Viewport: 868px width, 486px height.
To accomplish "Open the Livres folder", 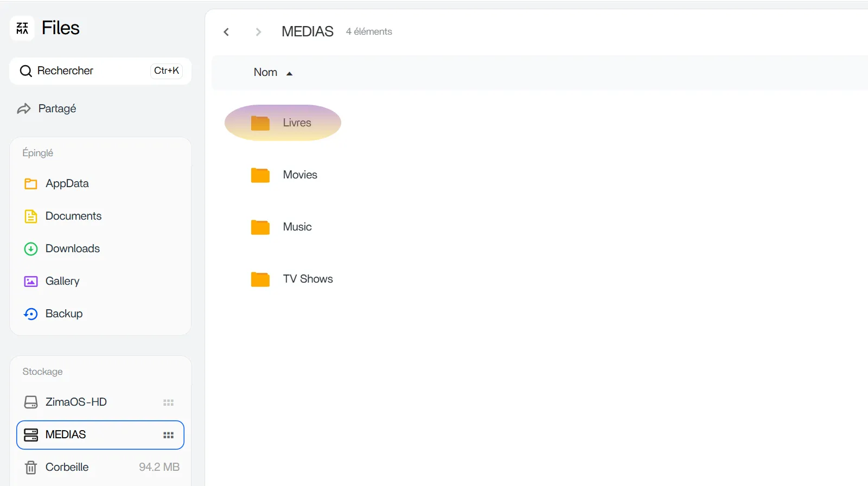I will tap(296, 123).
